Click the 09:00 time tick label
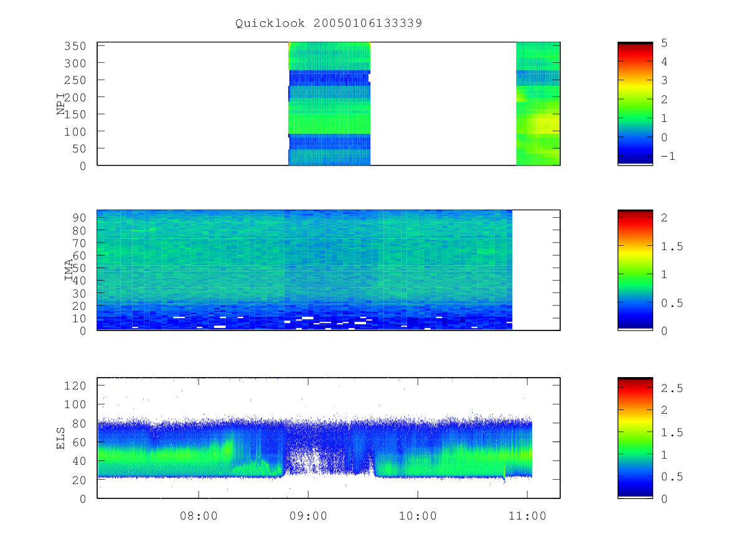 click(x=308, y=516)
